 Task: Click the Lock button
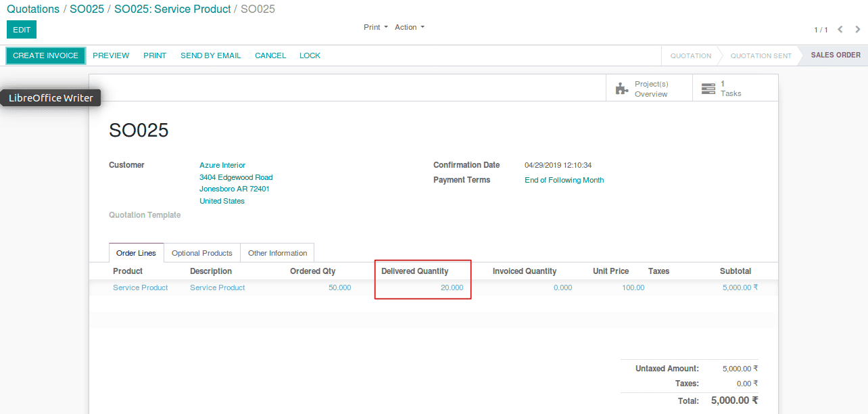point(310,55)
